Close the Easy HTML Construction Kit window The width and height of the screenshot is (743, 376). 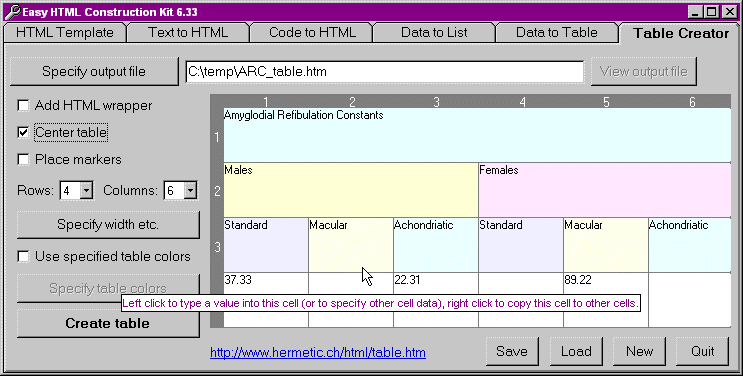pos(729,11)
